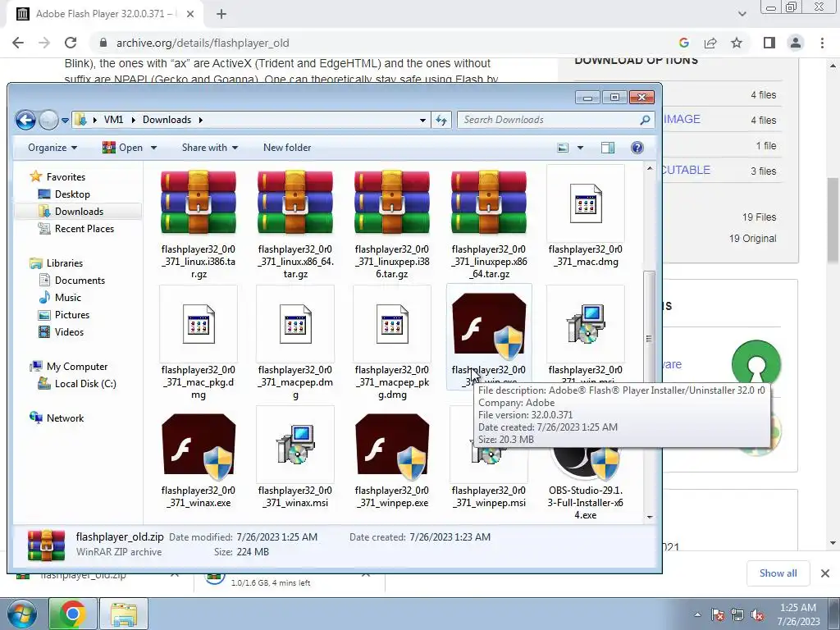Screen dimensions: 840x630
Task: Close the Adobe Flash Player tab
Action: (x=190, y=14)
